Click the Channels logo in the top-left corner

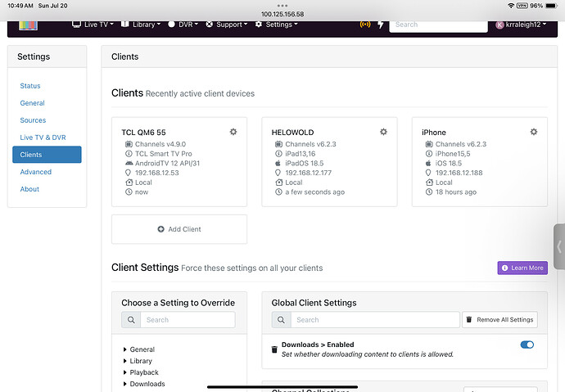coord(29,25)
